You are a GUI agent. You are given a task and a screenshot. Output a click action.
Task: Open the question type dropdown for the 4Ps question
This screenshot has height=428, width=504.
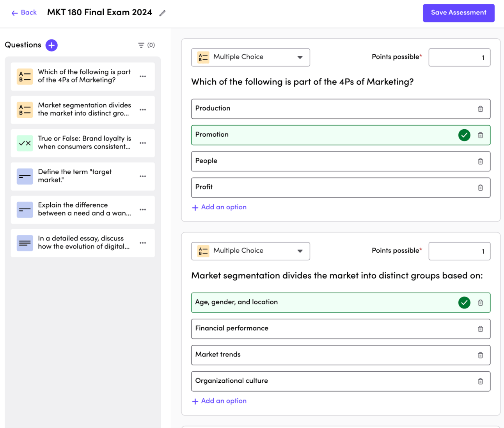click(250, 57)
